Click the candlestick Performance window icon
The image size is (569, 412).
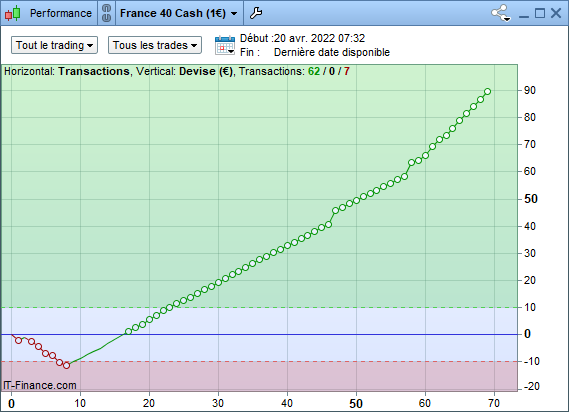[x=13, y=13]
